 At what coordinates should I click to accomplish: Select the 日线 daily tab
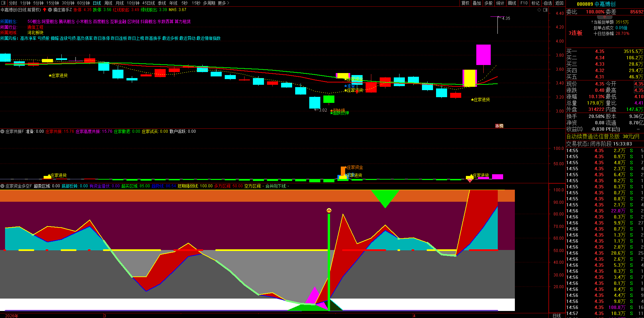point(97,3)
